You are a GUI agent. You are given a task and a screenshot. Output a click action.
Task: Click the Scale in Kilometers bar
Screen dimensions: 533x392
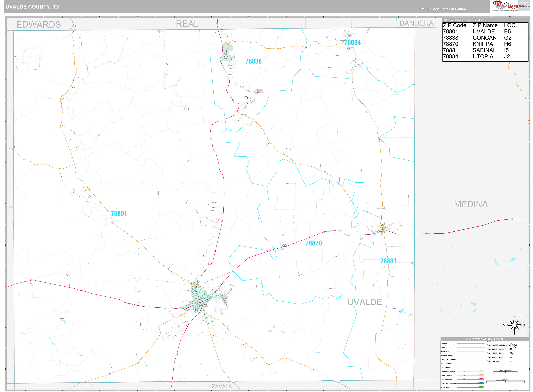click(x=505, y=372)
